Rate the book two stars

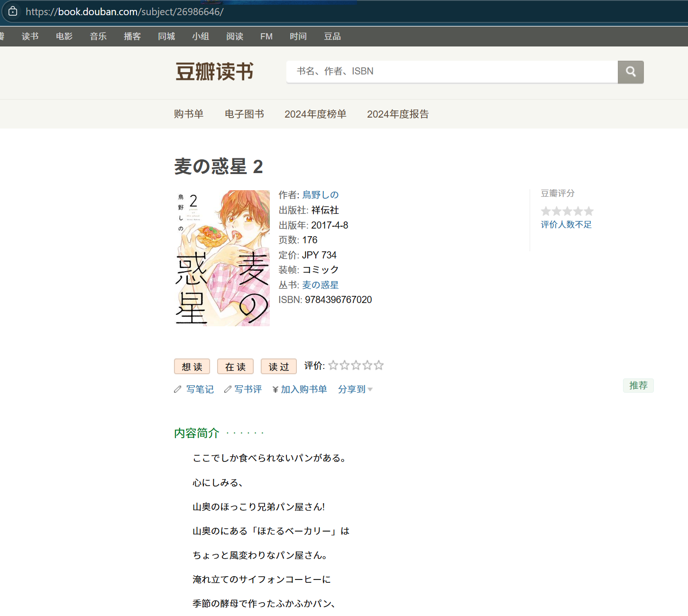[x=344, y=365]
